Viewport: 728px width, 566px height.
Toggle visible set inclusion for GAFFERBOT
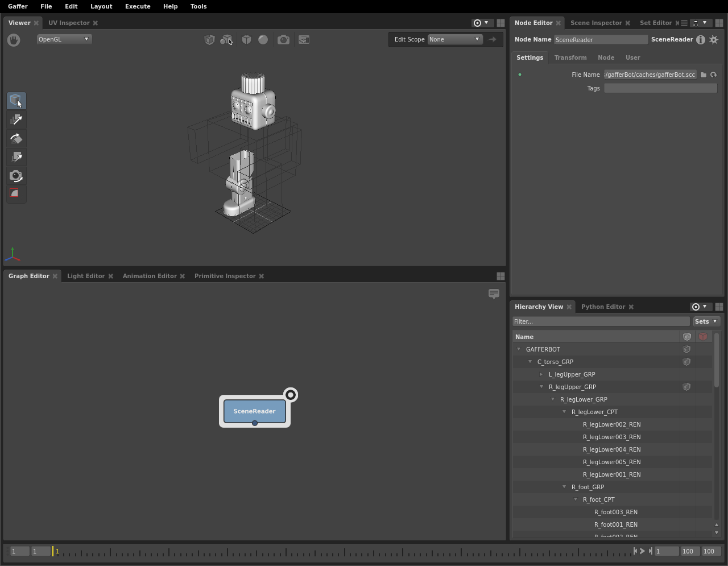[x=686, y=349]
